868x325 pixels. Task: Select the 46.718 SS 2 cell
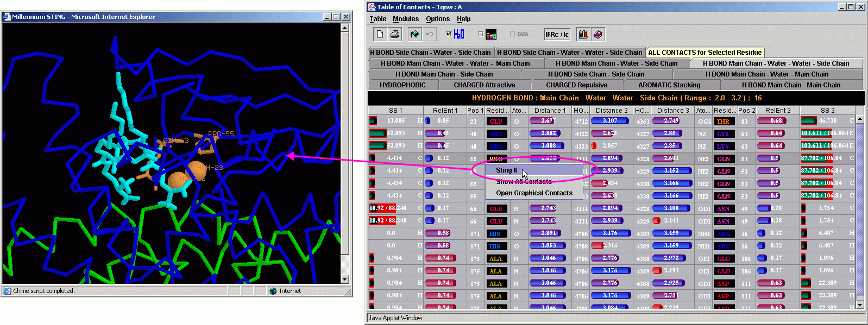tap(828, 121)
